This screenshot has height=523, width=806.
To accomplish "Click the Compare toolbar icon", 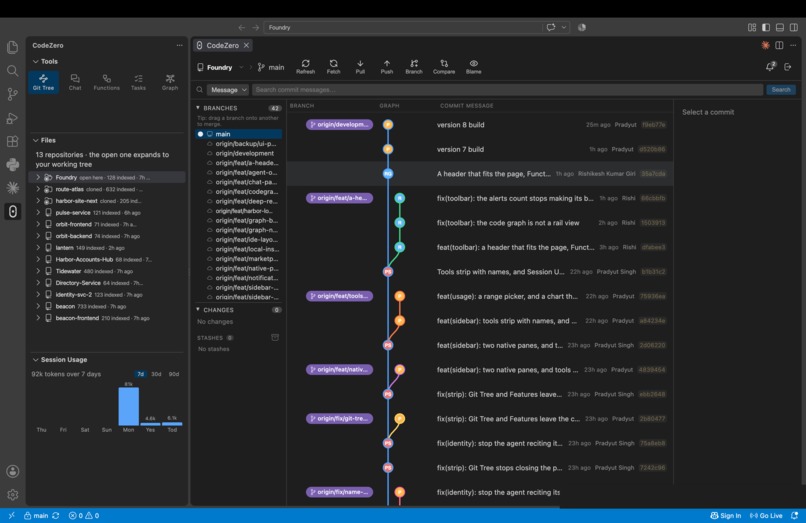I will click(444, 66).
